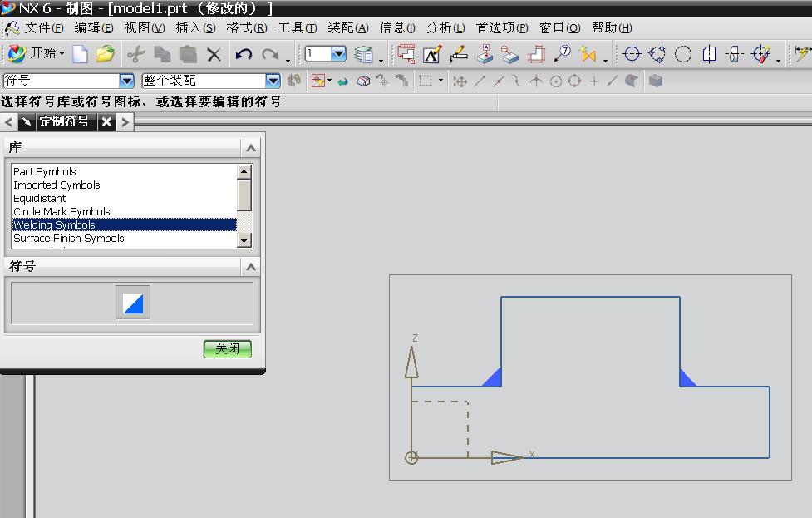Open the work layer dropdown showing 1
The width and height of the screenshot is (812, 518).
coord(338,53)
